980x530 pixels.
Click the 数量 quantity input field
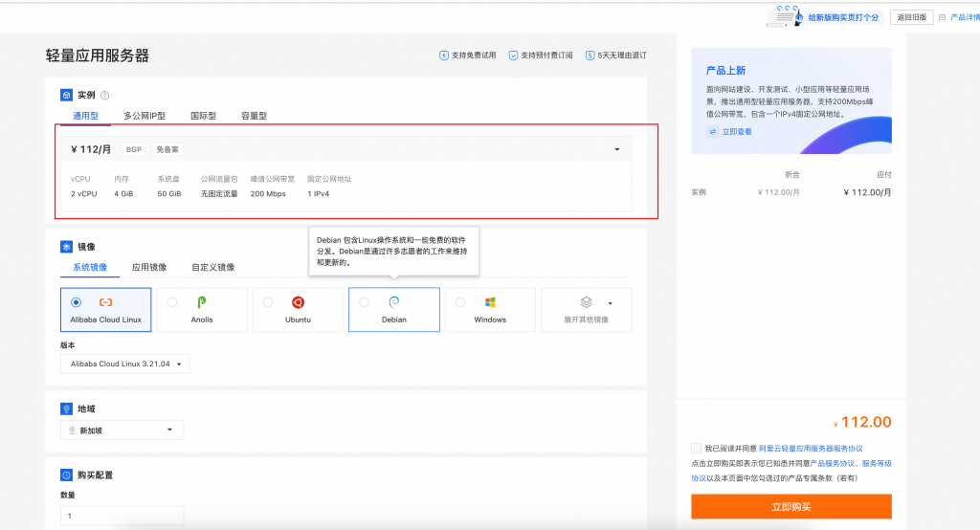coord(122,516)
